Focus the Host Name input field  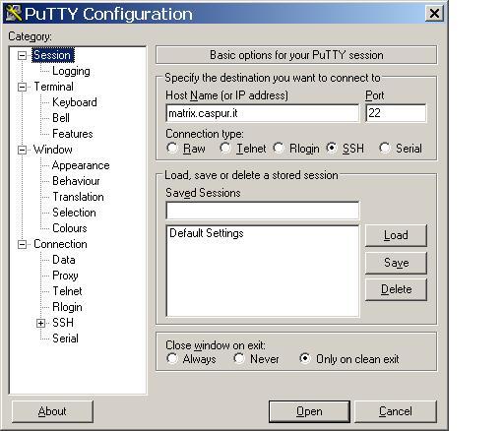(x=263, y=113)
